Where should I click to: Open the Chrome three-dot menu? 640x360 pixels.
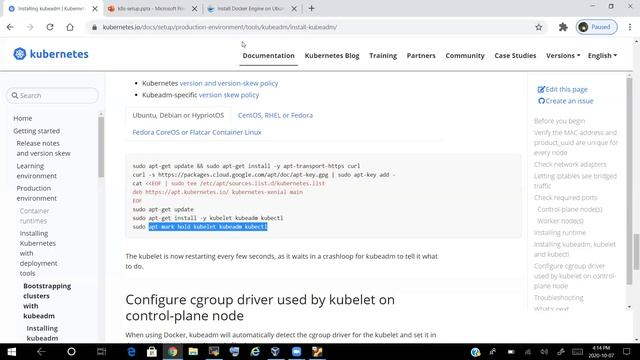630,27
